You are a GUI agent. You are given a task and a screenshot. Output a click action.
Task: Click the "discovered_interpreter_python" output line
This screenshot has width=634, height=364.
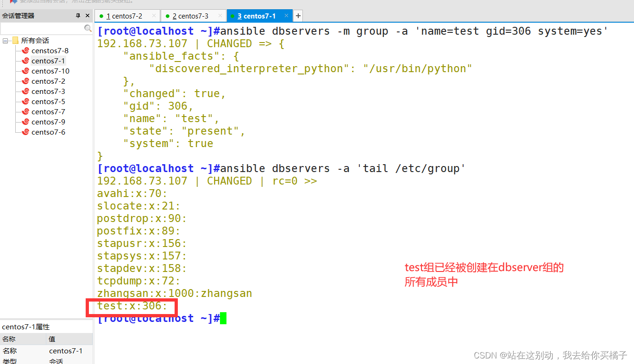coord(311,68)
